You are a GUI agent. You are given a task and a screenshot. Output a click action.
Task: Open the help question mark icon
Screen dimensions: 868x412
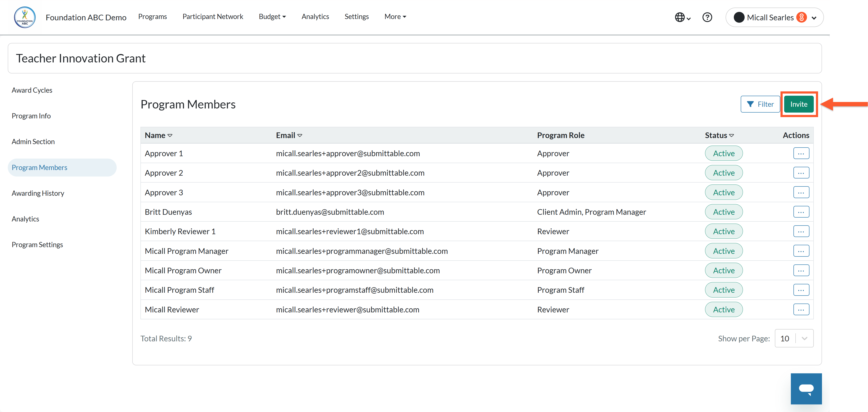(x=707, y=17)
